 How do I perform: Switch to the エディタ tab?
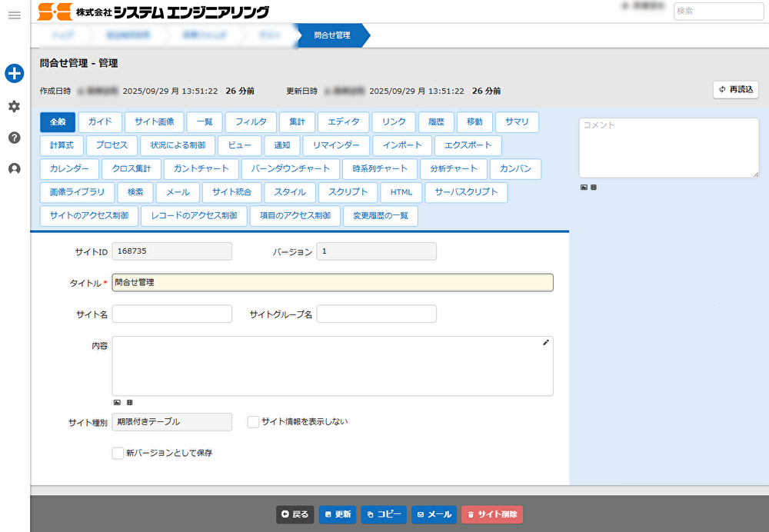pyautogui.click(x=343, y=122)
